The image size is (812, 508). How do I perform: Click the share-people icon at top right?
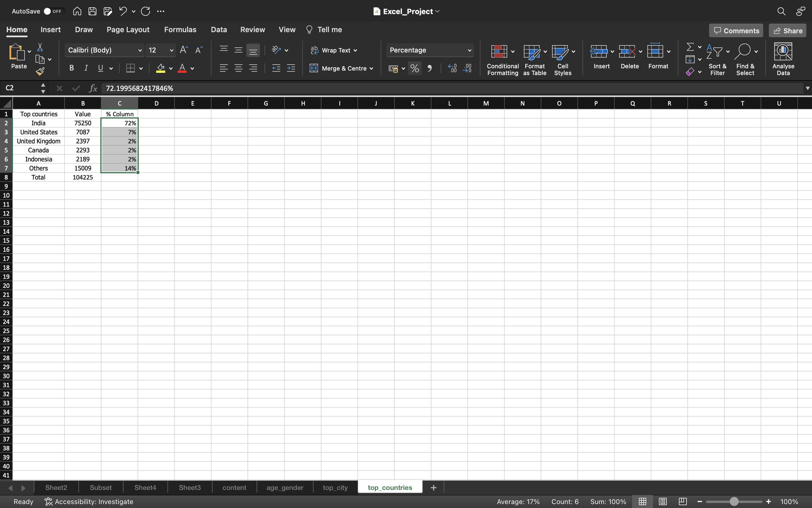(800, 11)
